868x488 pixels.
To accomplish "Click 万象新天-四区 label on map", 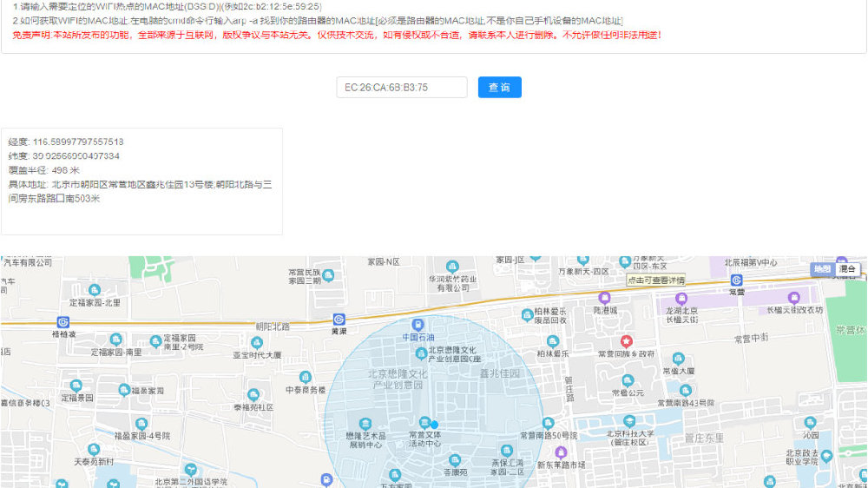I will (583, 272).
